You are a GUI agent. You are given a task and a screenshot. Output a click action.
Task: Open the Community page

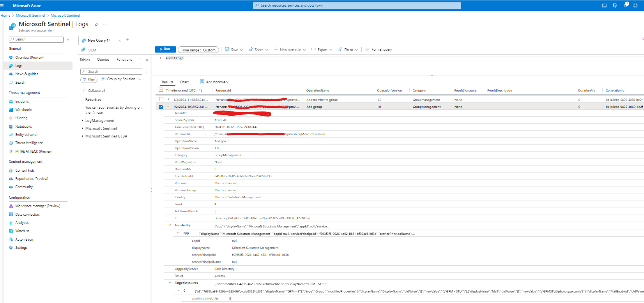(24, 187)
